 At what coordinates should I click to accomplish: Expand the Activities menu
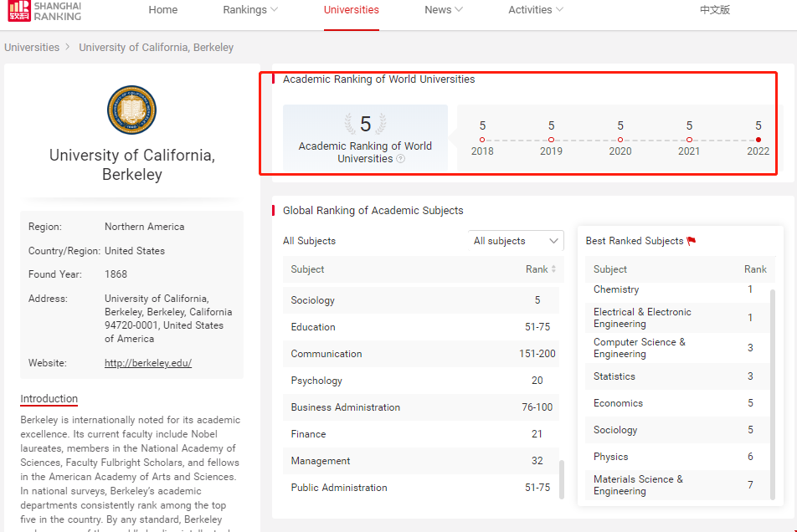[x=535, y=10]
